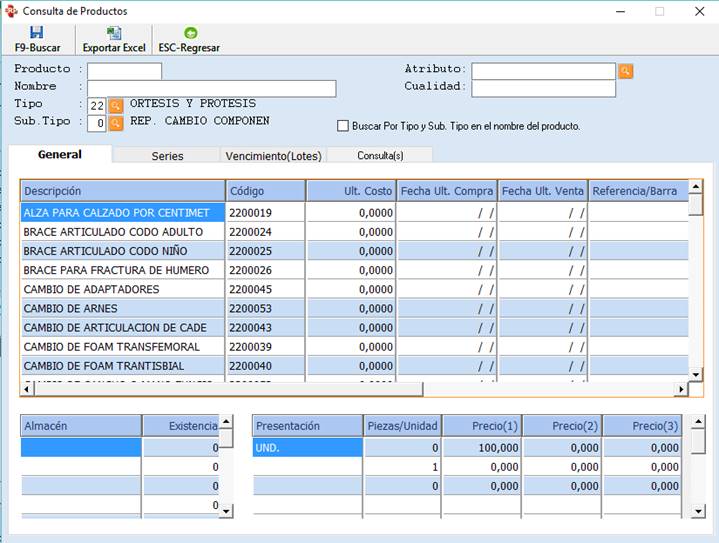Viewport: 719px width, 543px height.
Task: Select row CAMBIO DE ARNES
Action: click(x=122, y=308)
